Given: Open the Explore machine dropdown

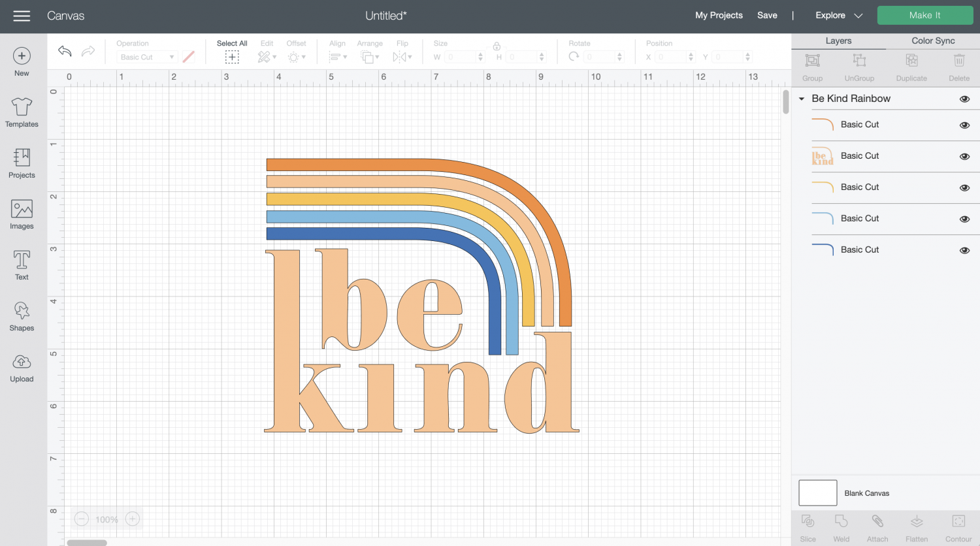Looking at the screenshot, I should coord(840,16).
